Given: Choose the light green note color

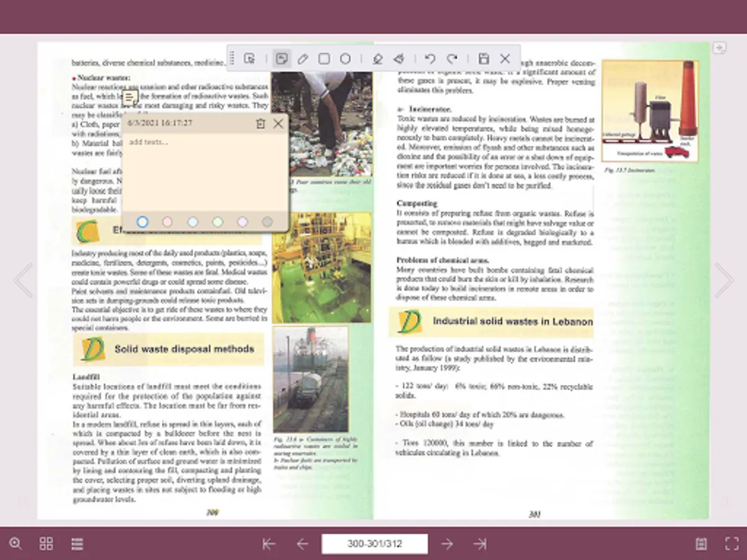Looking at the screenshot, I should [217, 222].
